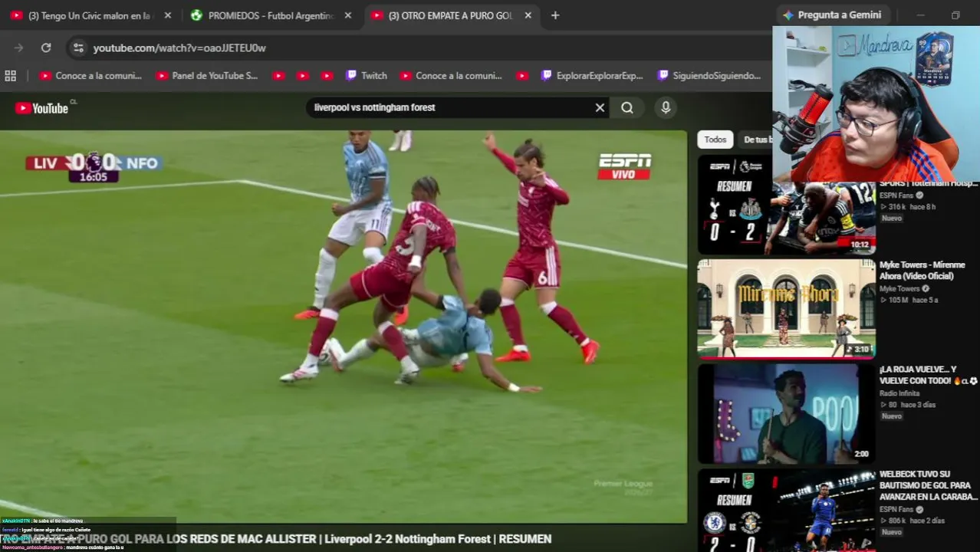
Task: Click the main video player
Action: tap(344, 327)
